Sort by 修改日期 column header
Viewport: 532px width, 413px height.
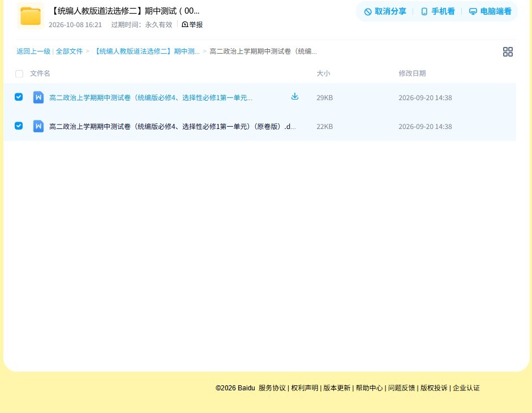click(x=412, y=73)
